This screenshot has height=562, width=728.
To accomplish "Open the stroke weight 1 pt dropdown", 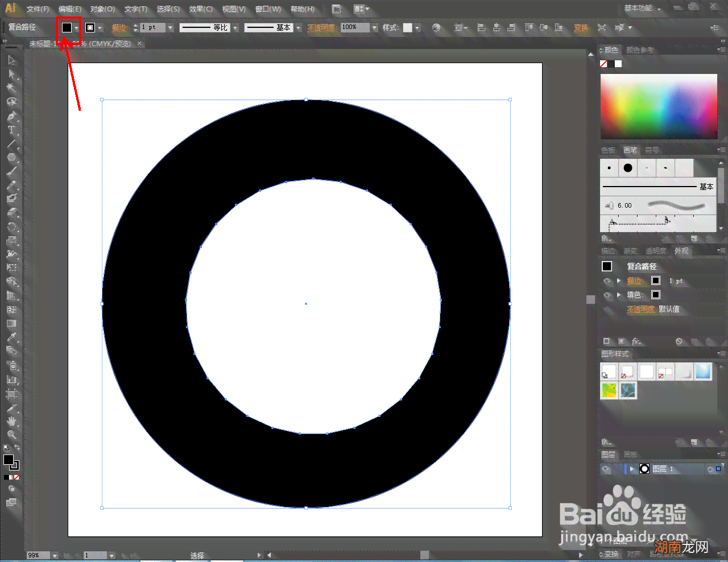I will point(170,28).
